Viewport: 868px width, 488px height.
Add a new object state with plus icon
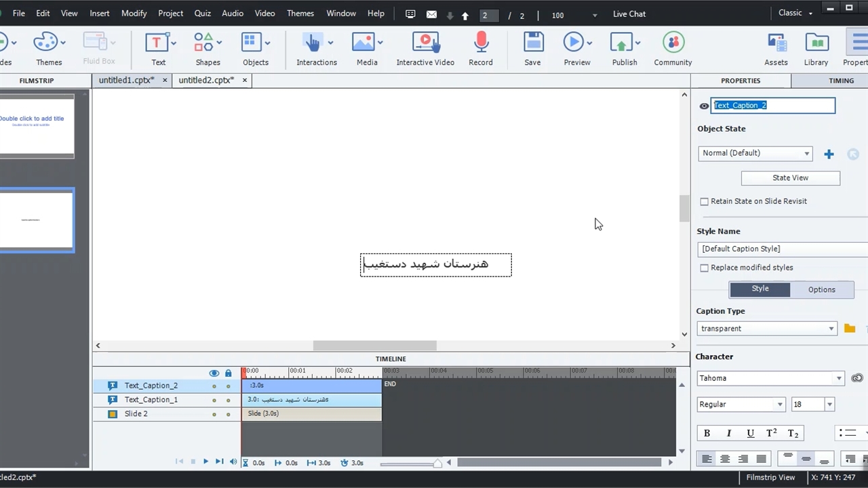point(829,154)
